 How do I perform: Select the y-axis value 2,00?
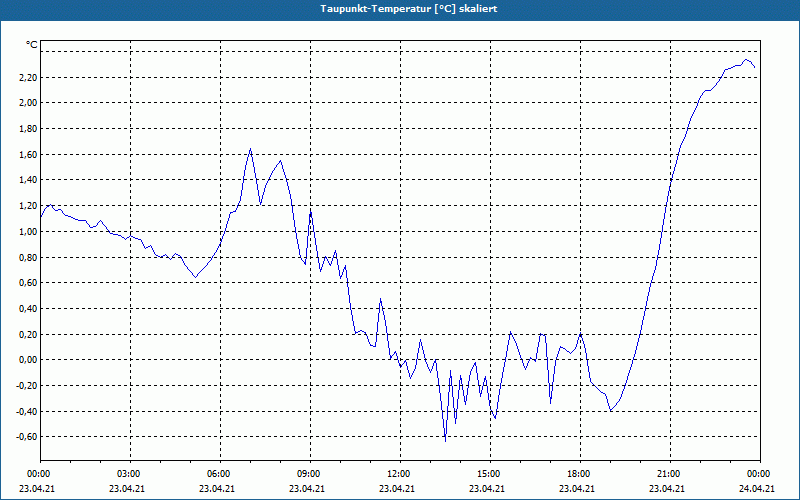click(x=28, y=103)
